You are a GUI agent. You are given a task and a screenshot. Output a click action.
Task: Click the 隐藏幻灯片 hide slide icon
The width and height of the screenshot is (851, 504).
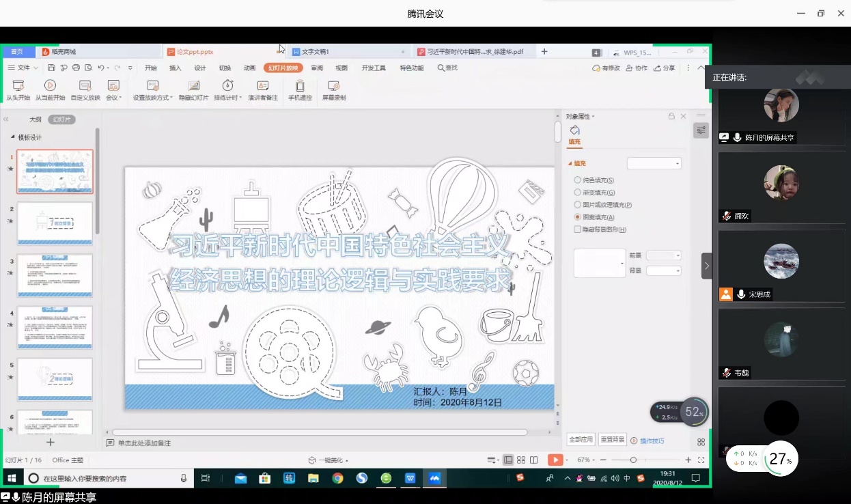coord(193,86)
